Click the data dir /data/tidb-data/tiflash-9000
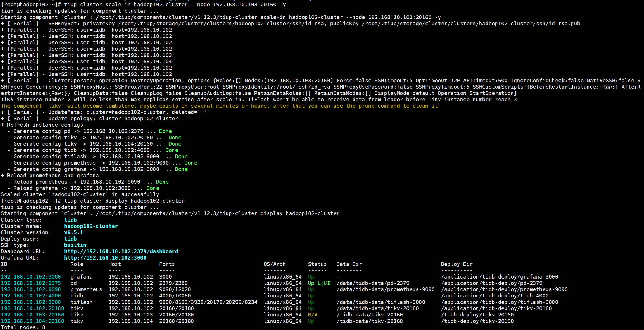The image size is (644, 330). pos(381,302)
